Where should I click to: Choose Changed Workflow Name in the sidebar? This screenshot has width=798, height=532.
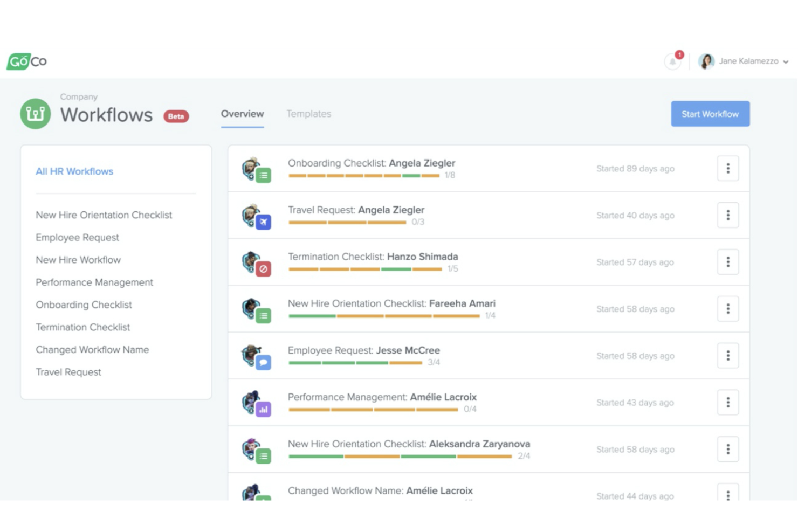pyautogui.click(x=92, y=350)
